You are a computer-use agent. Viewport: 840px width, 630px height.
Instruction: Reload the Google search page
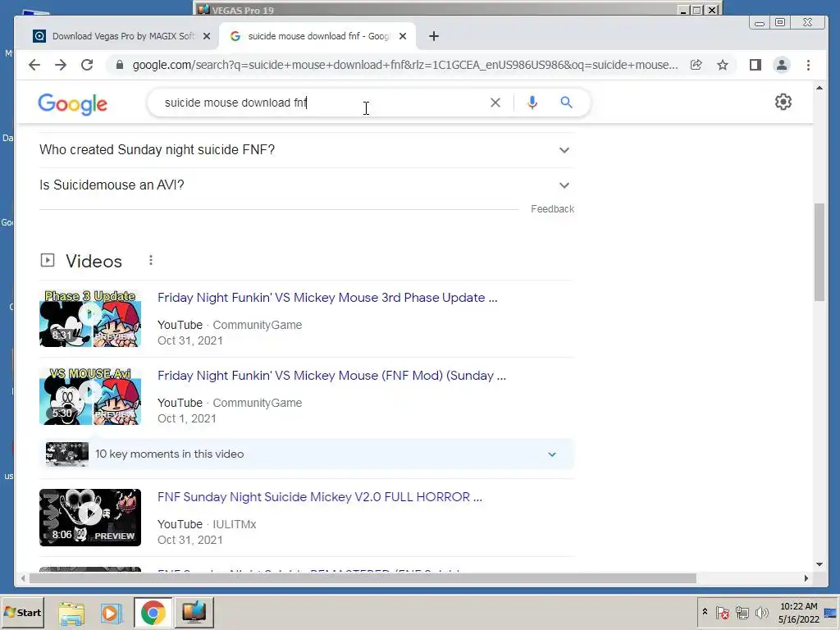point(87,65)
